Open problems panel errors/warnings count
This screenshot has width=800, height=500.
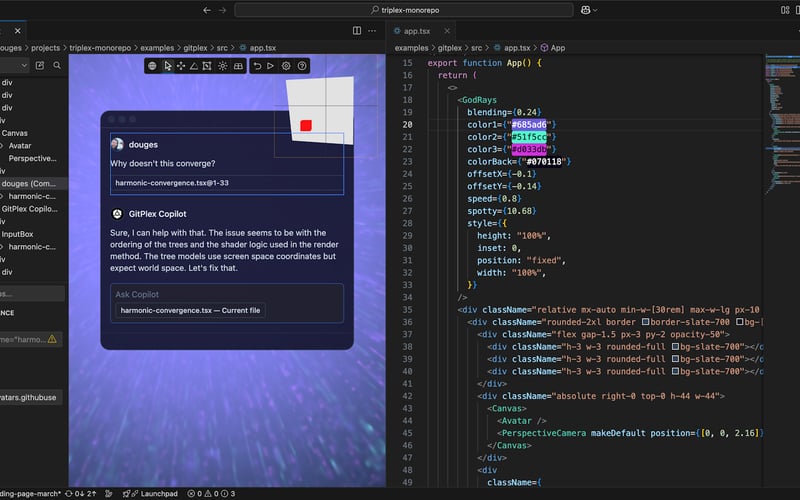pos(211,493)
